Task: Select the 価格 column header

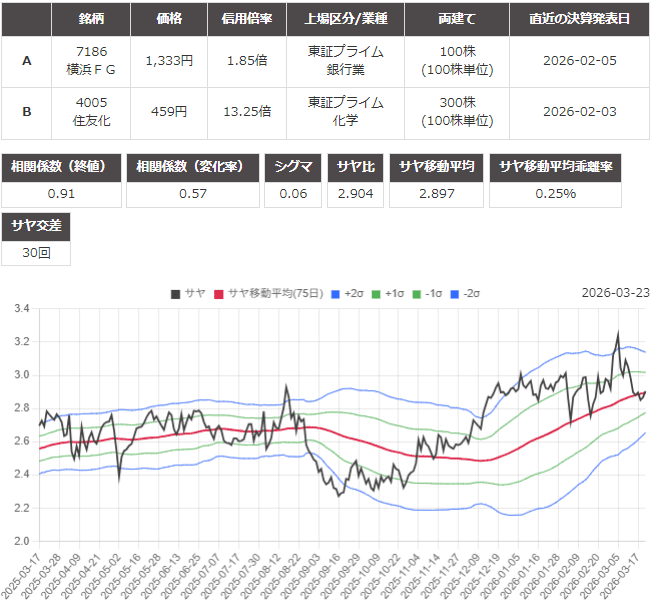Action: coord(168,19)
